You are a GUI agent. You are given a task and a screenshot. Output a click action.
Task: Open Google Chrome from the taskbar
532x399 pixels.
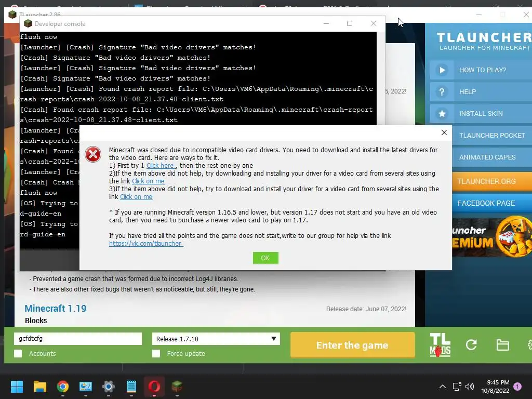click(x=63, y=387)
